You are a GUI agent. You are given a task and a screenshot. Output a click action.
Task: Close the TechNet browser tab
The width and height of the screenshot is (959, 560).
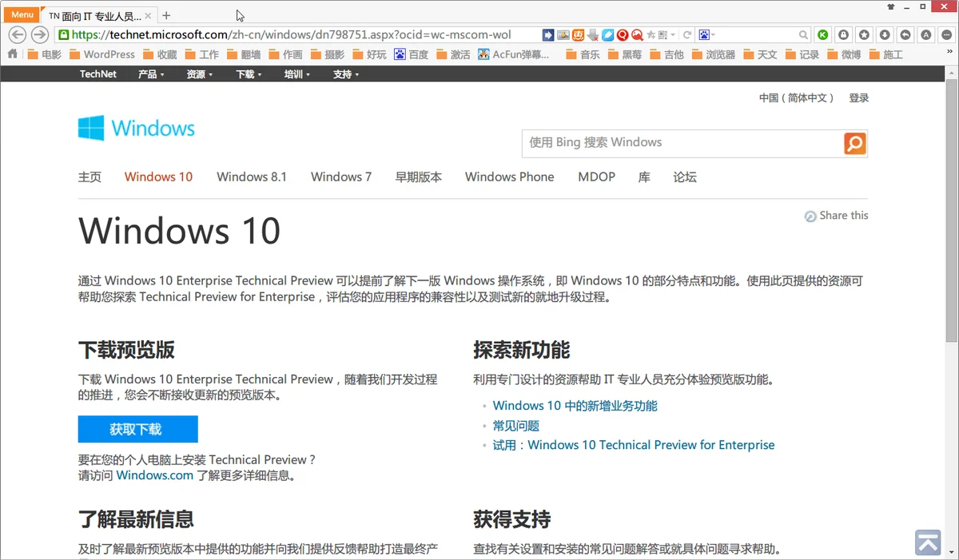coord(148,15)
